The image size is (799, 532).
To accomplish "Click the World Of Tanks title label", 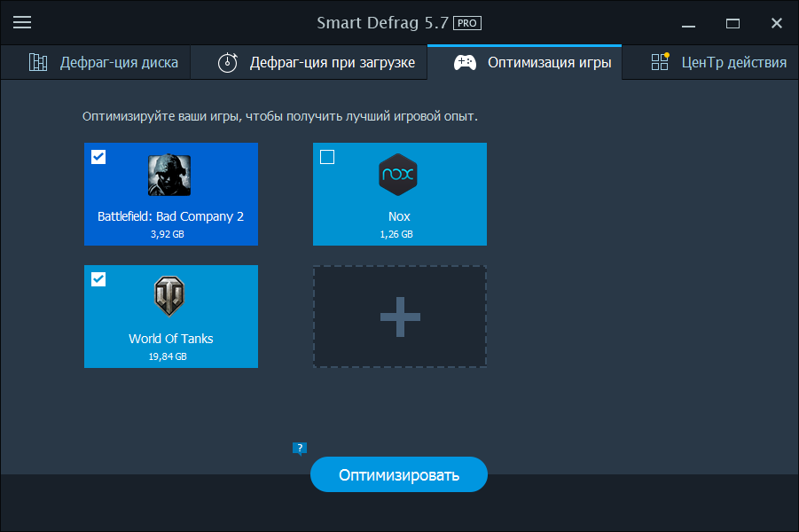I will (x=170, y=339).
